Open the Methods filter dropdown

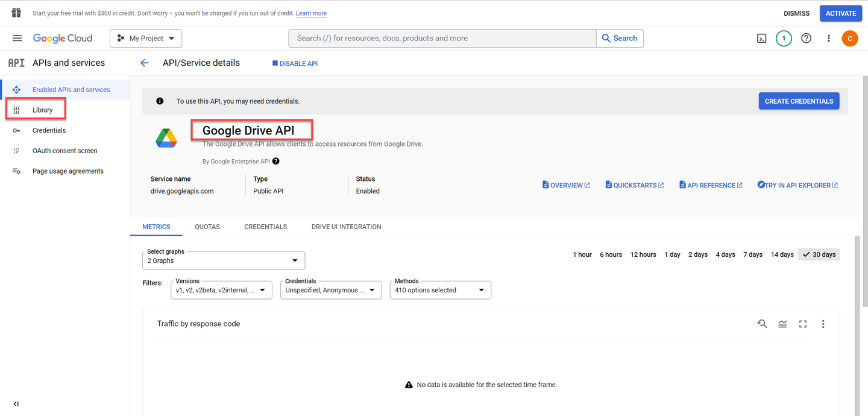(441, 290)
